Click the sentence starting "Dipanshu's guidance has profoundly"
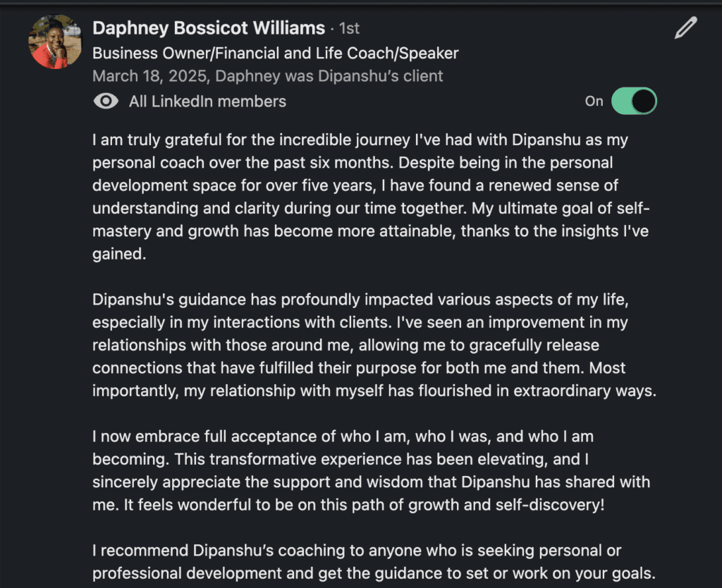This screenshot has height=588, width=722. point(360,300)
